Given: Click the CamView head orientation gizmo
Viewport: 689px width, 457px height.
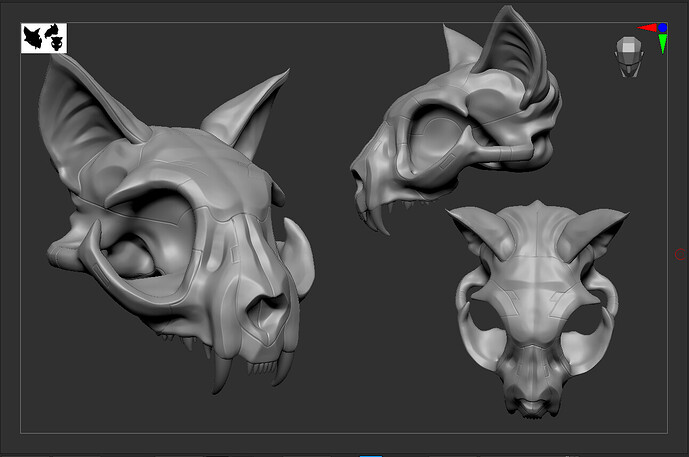Looking at the screenshot, I should (x=629, y=57).
